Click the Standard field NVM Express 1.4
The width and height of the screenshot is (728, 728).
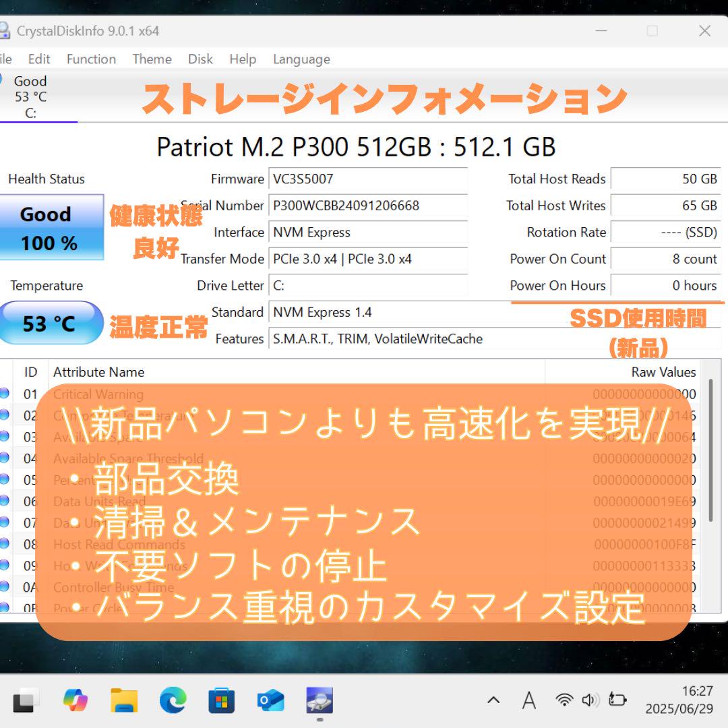(495, 312)
